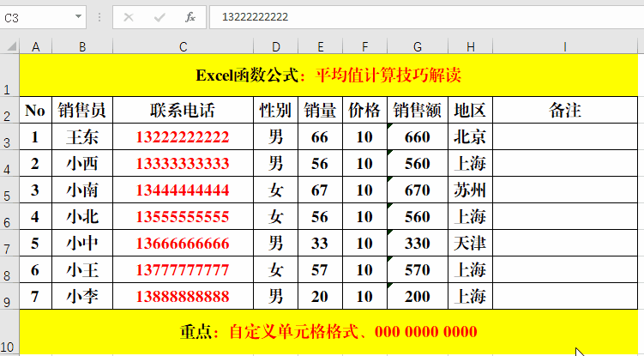Click the salesperson cell 小李

click(82, 296)
